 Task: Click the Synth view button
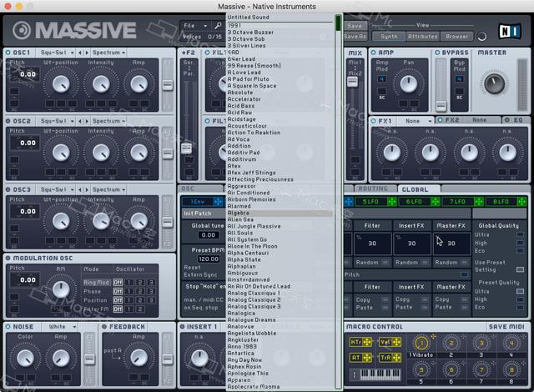pyautogui.click(x=389, y=37)
